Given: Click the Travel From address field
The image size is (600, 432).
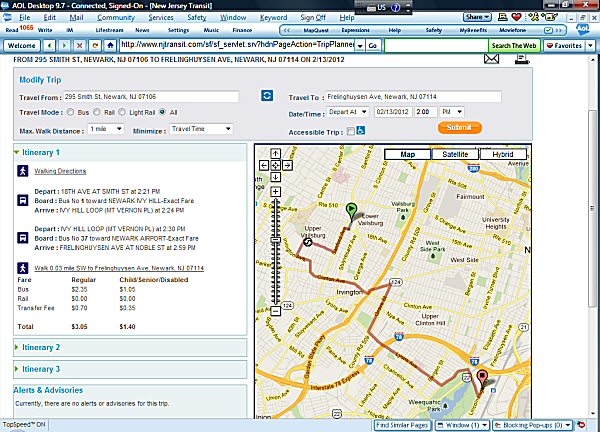Looking at the screenshot, I should 151,96.
